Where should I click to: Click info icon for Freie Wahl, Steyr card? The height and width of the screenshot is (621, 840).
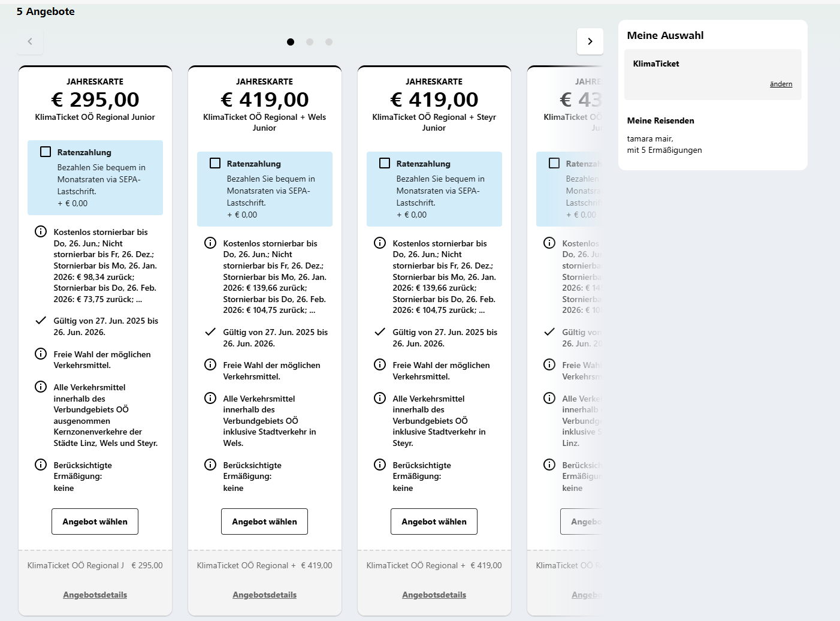pyautogui.click(x=380, y=364)
